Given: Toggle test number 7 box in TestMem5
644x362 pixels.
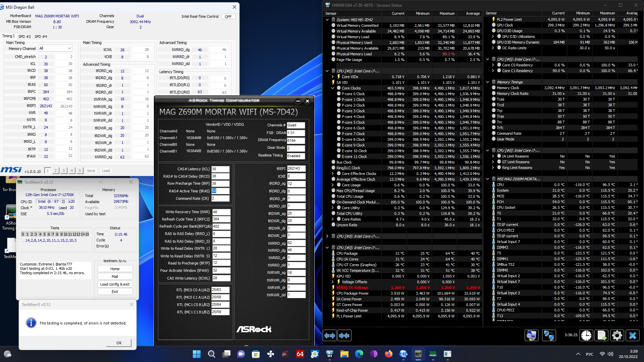Looking at the screenshot, I should point(53,234).
